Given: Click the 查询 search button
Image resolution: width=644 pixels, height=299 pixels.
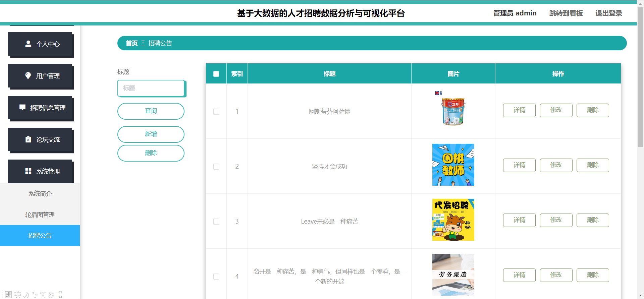Looking at the screenshot, I should click(151, 111).
